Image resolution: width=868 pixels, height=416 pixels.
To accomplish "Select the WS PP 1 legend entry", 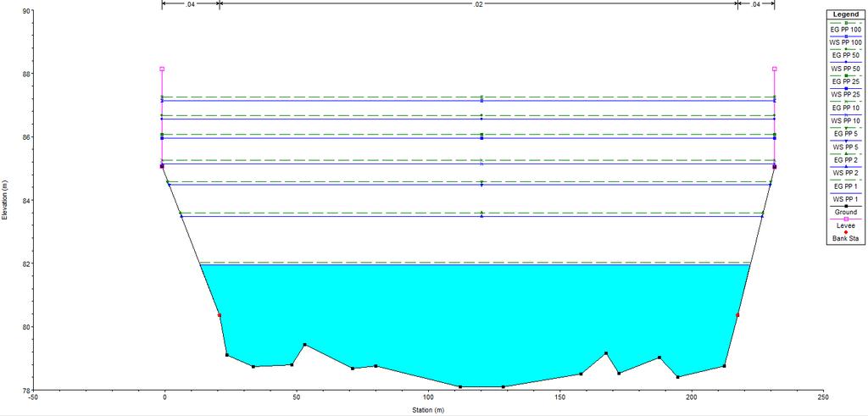I will (x=845, y=200).
